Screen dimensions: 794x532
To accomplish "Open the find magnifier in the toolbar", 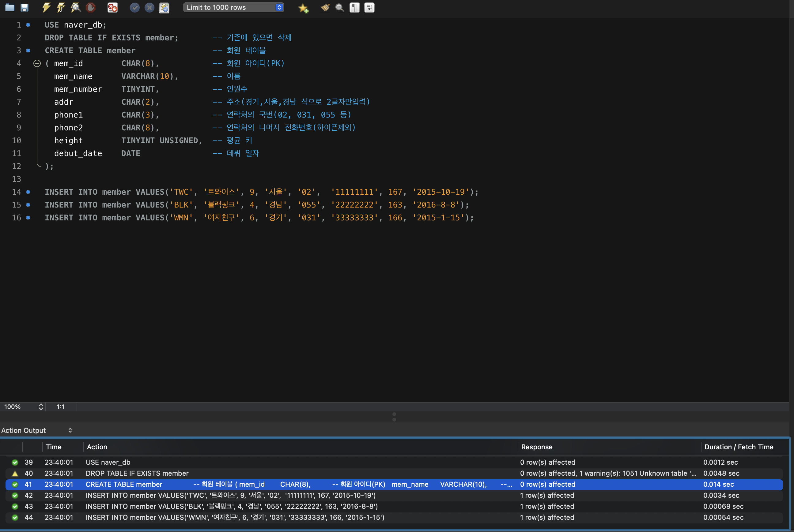I will [x=339, y=7].
